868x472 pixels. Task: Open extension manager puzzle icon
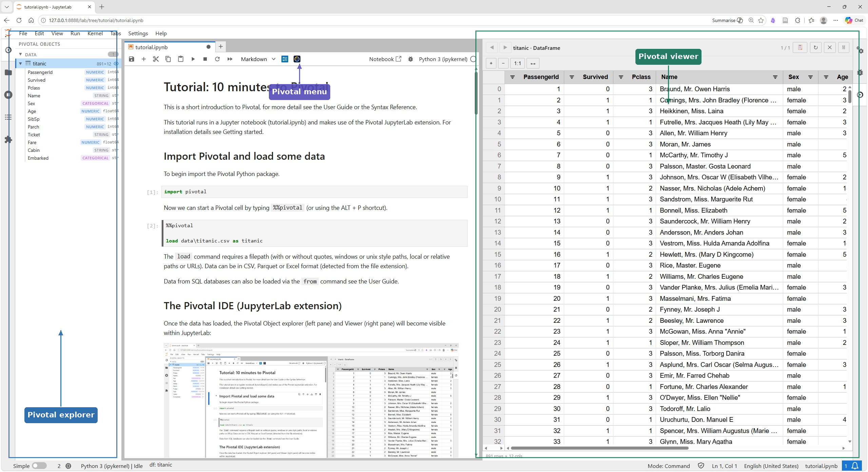pyautogui.click(x=8, y=139)
